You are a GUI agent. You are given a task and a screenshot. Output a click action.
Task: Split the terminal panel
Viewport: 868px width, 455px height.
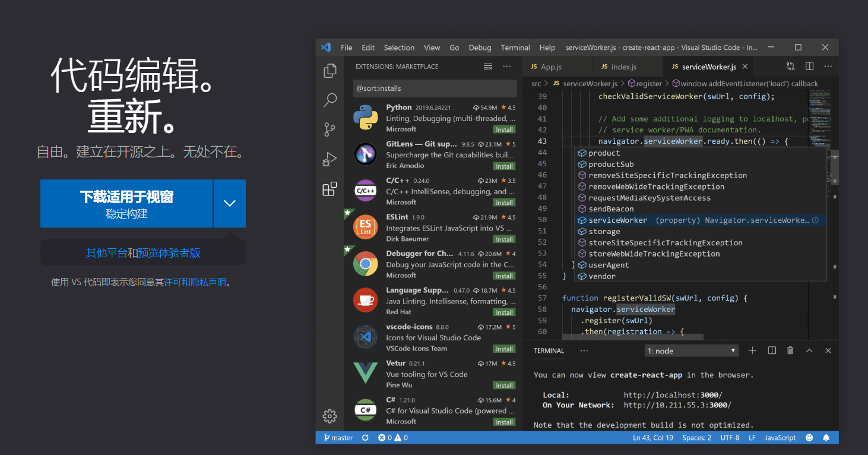pos(772,350)
